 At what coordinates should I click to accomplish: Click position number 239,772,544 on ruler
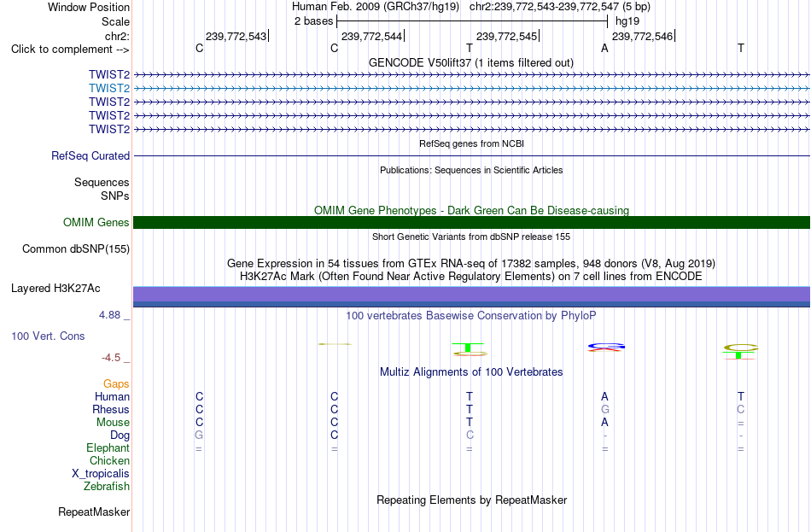point(372,36)
